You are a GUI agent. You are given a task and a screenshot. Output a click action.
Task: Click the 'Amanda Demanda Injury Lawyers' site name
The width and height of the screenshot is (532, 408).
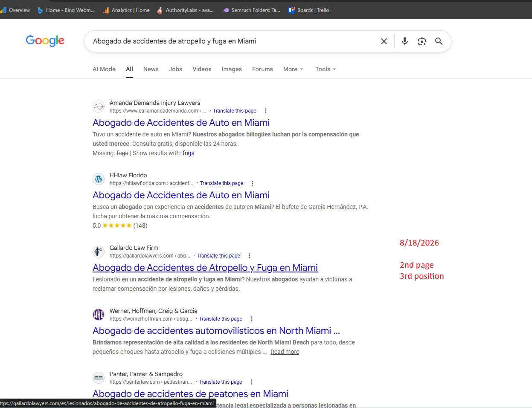(155, 103)
